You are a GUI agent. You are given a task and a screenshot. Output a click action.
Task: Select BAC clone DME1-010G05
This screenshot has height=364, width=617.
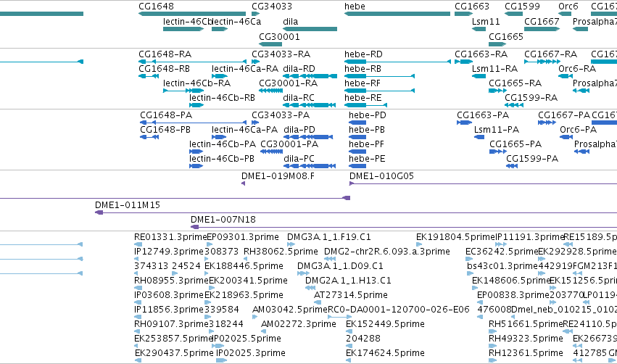pos(381,176)
